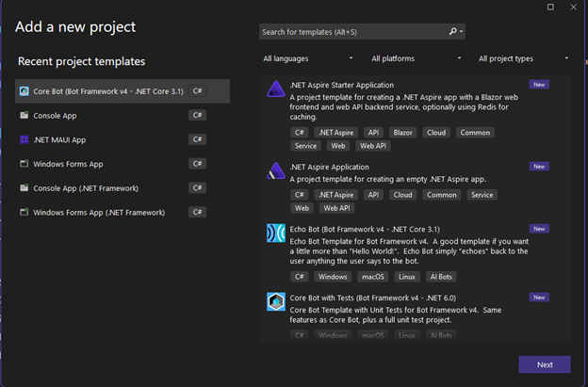588x387 pixels.
Task: Click the Core Bot recent template icon
Action: point(24,91)
